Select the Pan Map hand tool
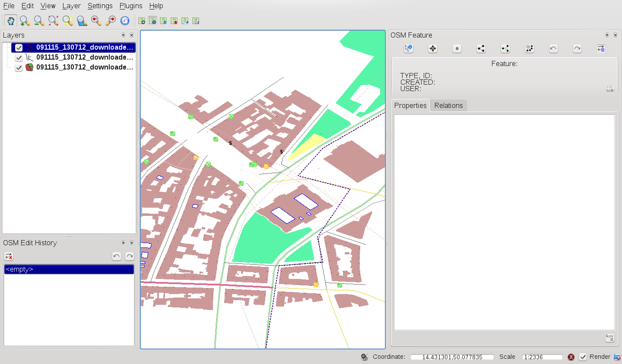This screenshot has width=622, height=364. tap(11, 21)
